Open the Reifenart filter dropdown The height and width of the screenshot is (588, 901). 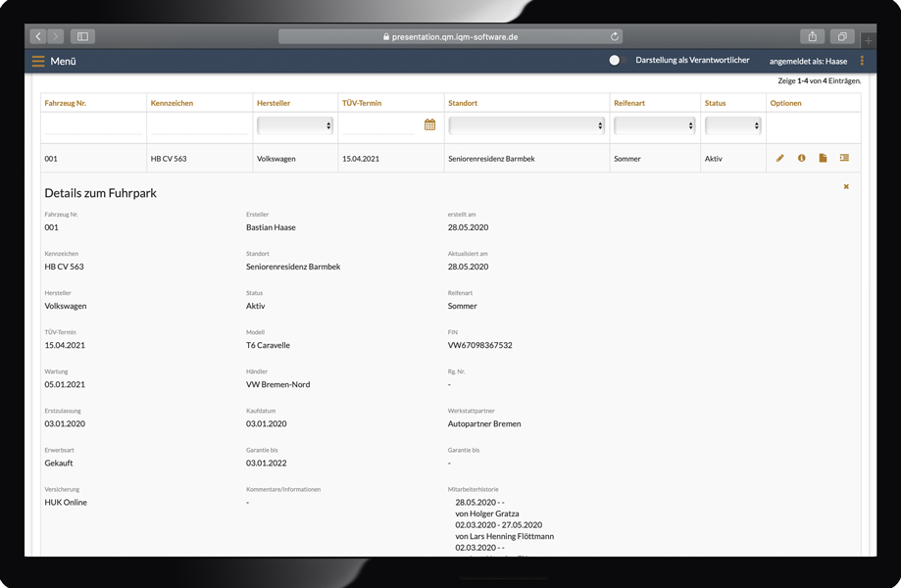(655, 125)
